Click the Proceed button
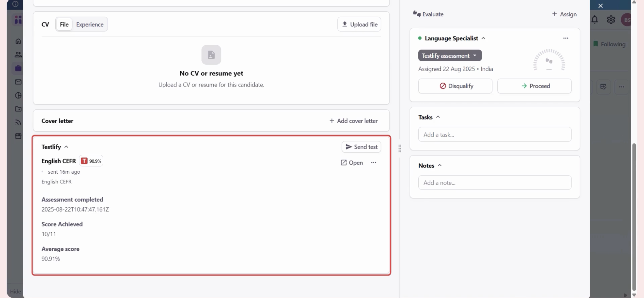Screen dimensions: 644x298 tap(534, 86)
